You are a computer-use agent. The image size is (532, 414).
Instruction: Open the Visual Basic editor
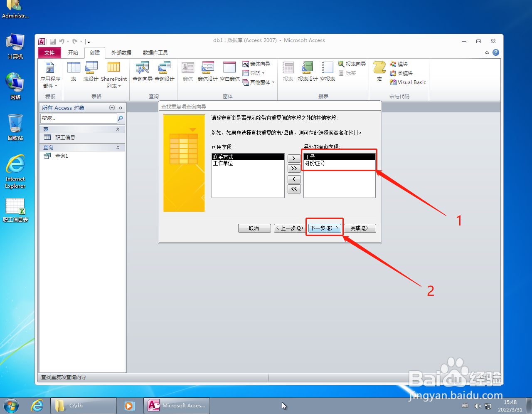pyautogui.click(x=408, y=82)
